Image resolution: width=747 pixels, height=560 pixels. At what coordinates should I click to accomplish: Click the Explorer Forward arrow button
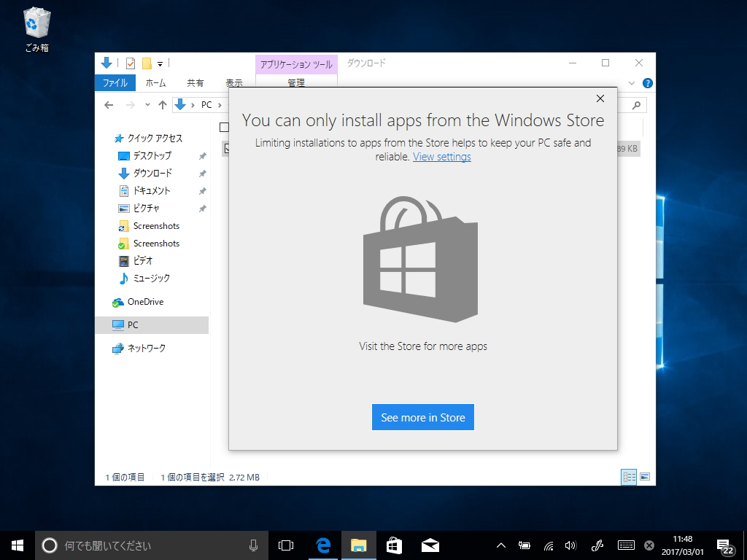[130, 105]
